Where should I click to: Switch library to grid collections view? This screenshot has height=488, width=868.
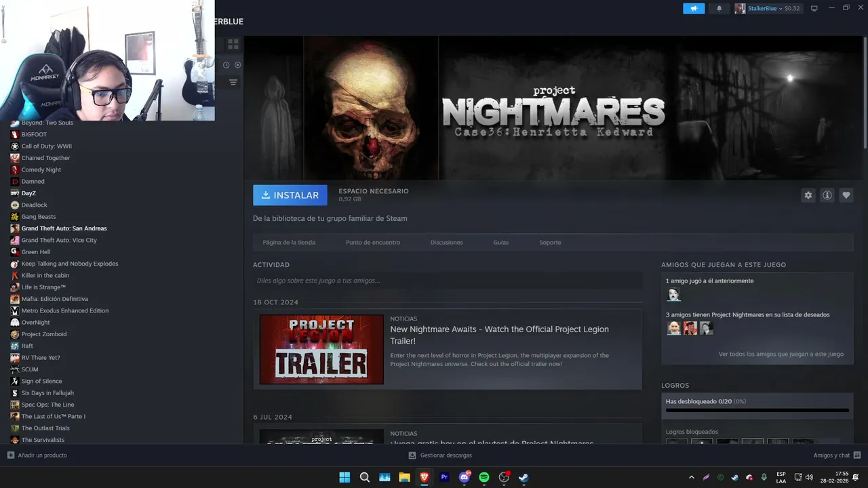coord(233,44)
